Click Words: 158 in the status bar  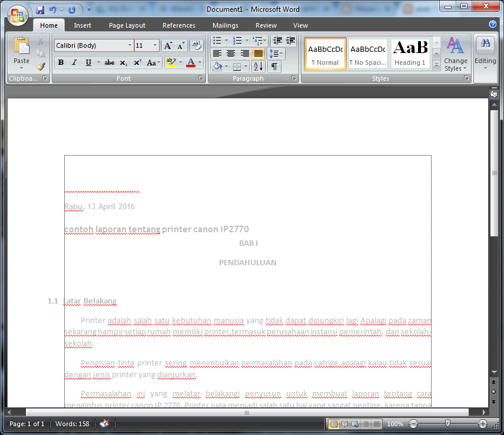[72, 423]
